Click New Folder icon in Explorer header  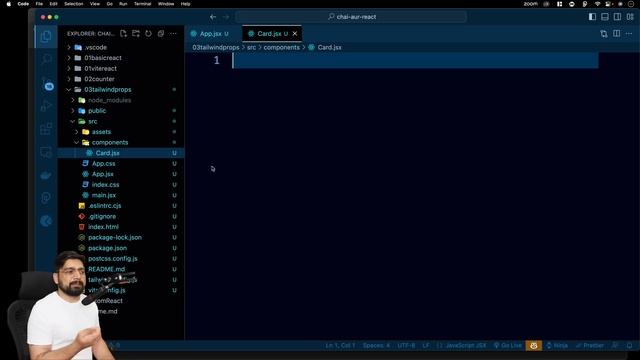tap(136, 33)
